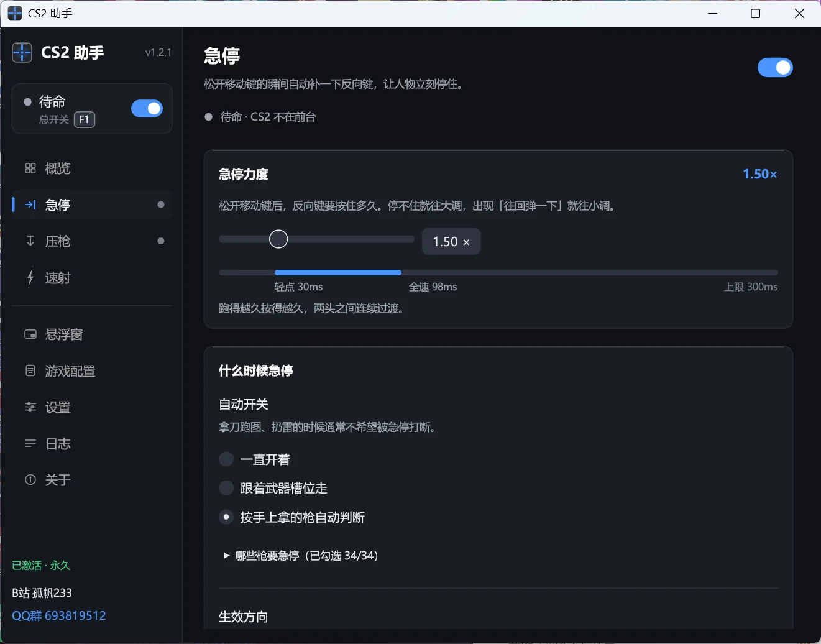Click the 1.50 × value input box
821x644 pixels.
coord(451,241)
